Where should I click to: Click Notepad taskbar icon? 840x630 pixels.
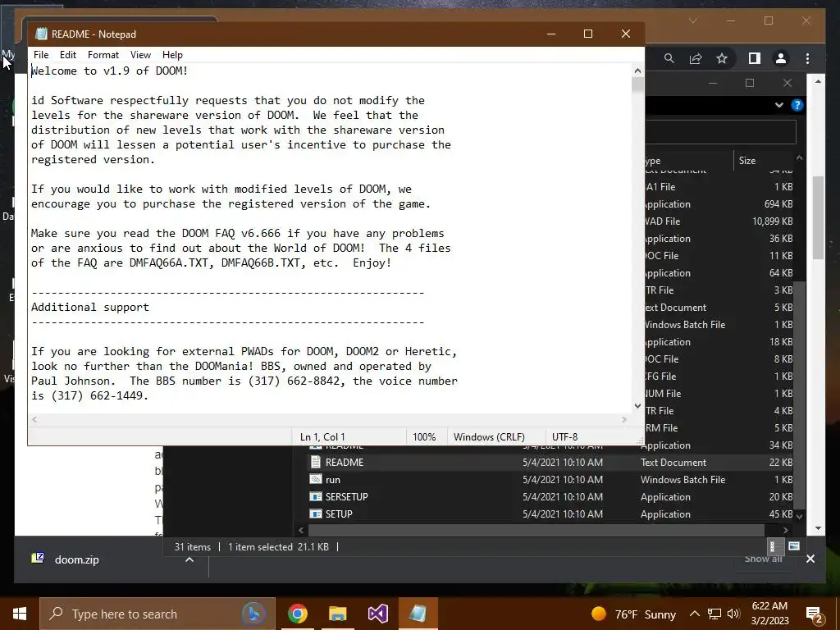pyautogui.click(x=418, y=614)
